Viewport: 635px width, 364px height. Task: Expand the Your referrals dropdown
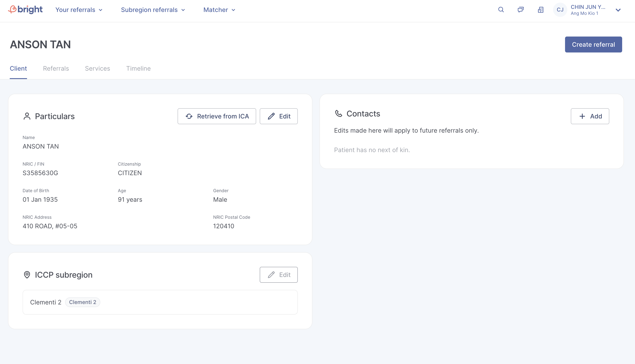[79, 10]
